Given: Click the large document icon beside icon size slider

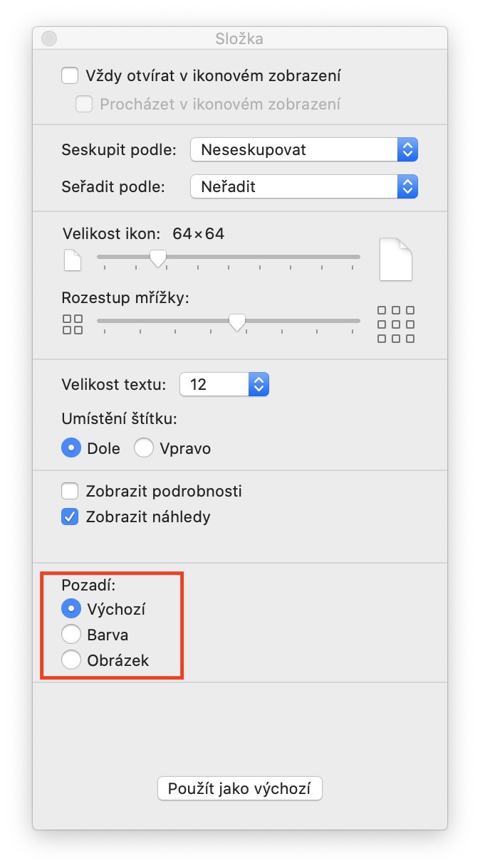Looking at the screenshot, I should (x=396, y=260).
